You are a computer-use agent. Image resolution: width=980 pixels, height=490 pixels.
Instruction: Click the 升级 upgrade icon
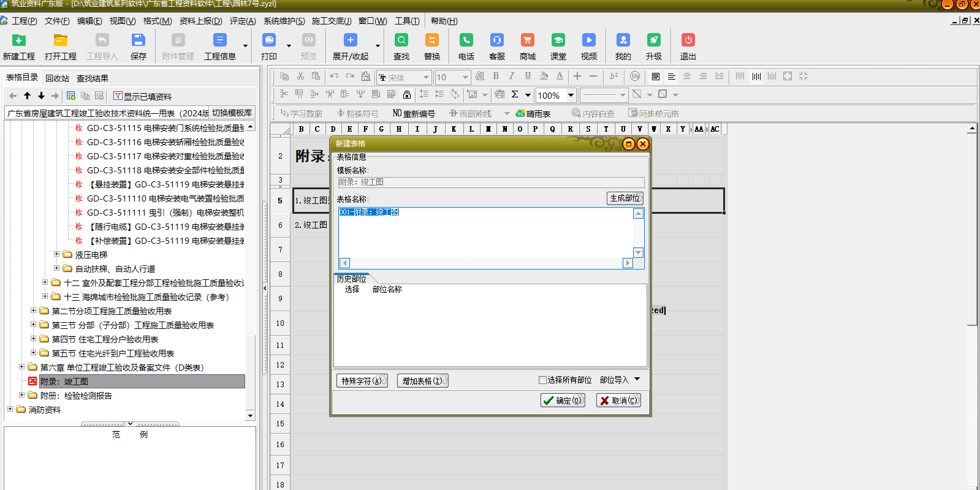(x=654, y=41)
